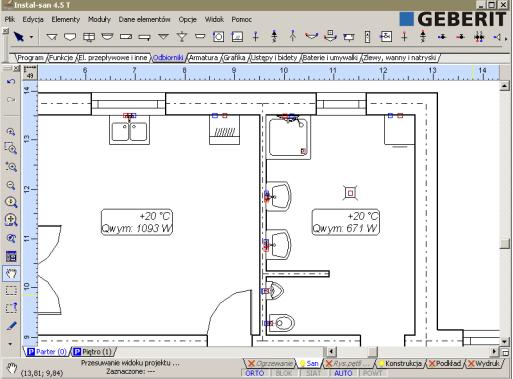Open the Dane elementów menu
The image size is (513, 379).
point(144,19)
